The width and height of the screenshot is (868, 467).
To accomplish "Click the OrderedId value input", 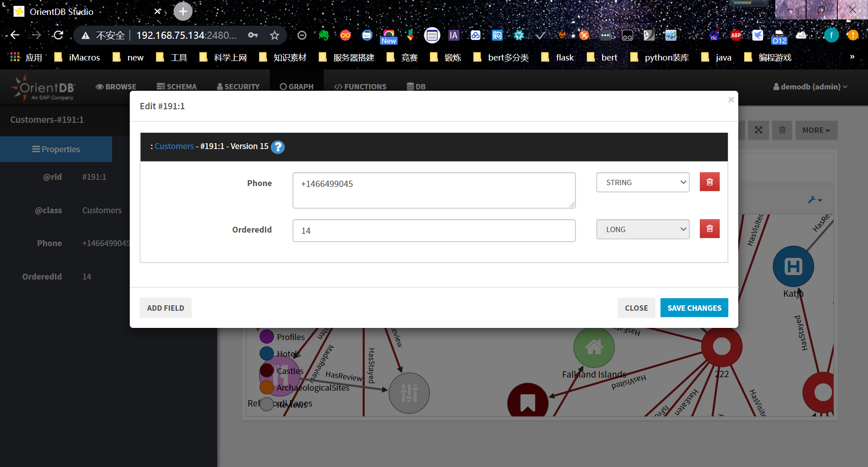I will 434,231.
